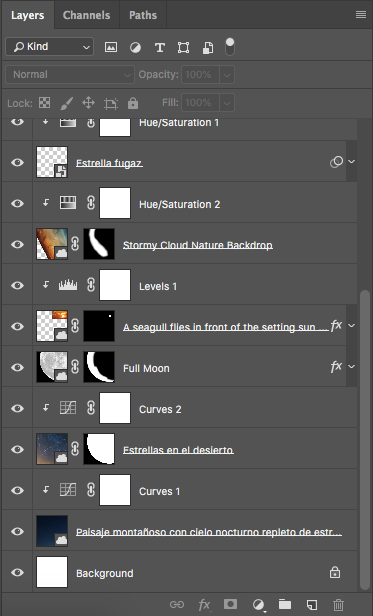Open the Kind filter dropdown
The width and height of the screenshot is (373, 616).
pos(50,47)
